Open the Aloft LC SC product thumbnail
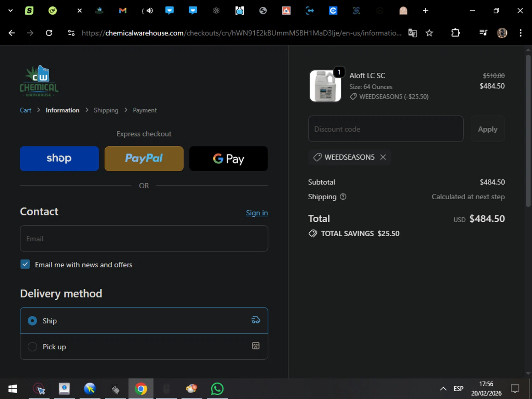The width and height of the screenshot is (532, 399). click(x=325, y=86)
